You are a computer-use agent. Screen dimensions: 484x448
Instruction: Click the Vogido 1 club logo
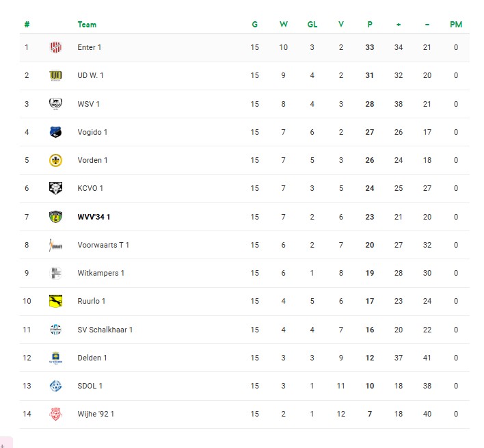[55, 132]
